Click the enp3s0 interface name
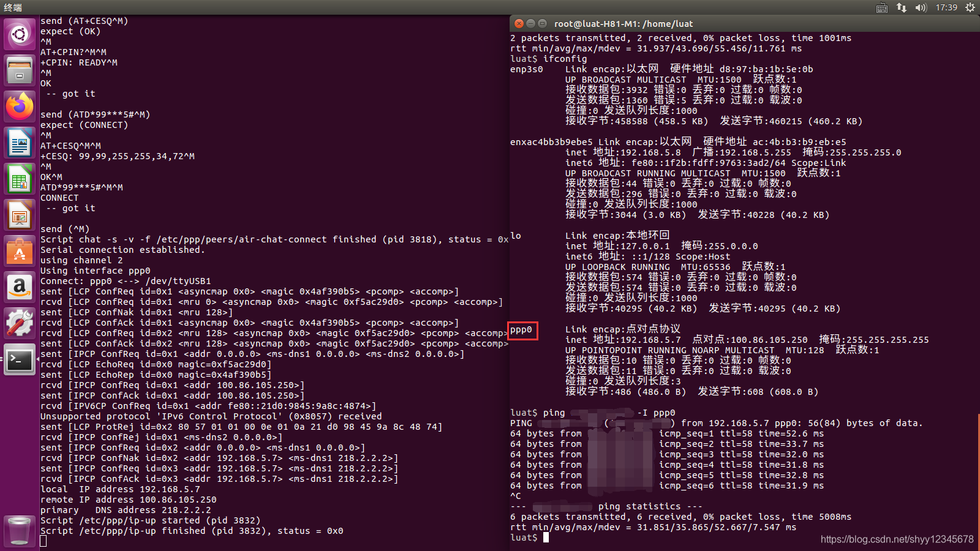This screenshot has height=551, width=980. [x=527, y=69]
